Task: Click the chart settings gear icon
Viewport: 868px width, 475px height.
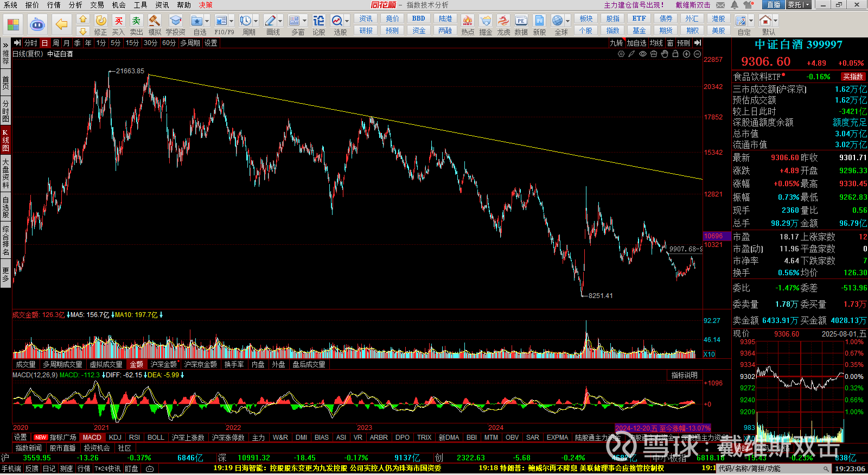Action: click(621, 54)
